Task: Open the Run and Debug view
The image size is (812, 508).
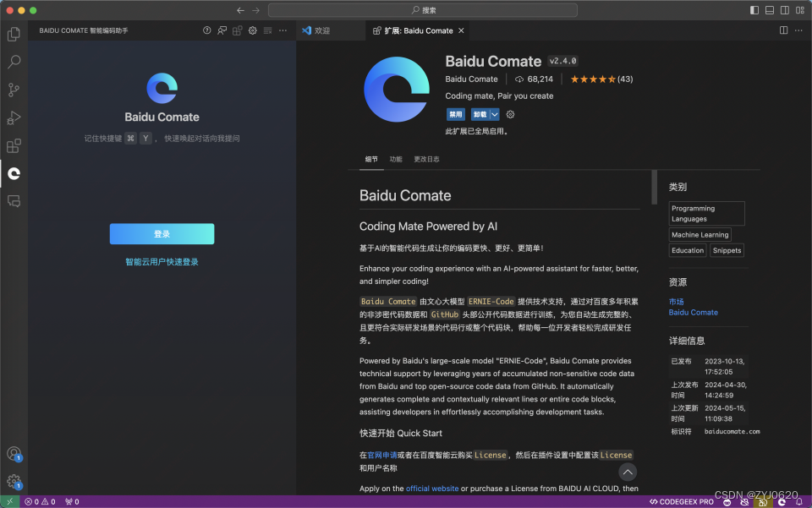Action: click(x=14, y=118)
